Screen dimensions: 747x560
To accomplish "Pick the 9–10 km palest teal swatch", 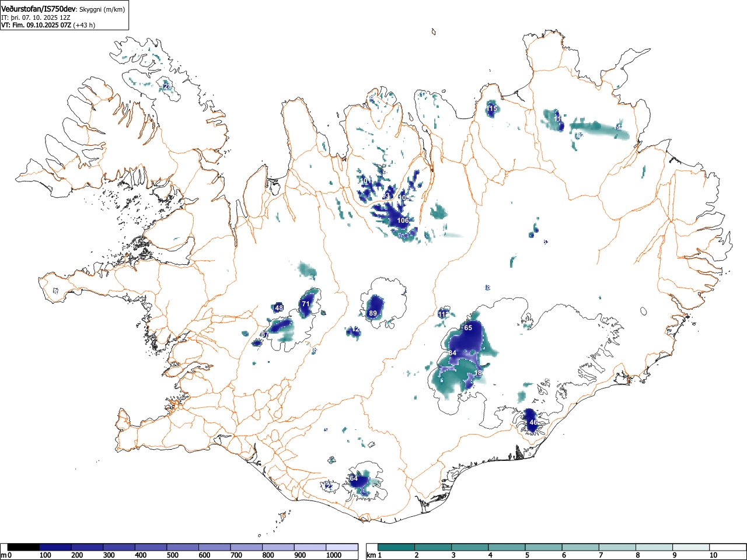I will coord(691,547).
